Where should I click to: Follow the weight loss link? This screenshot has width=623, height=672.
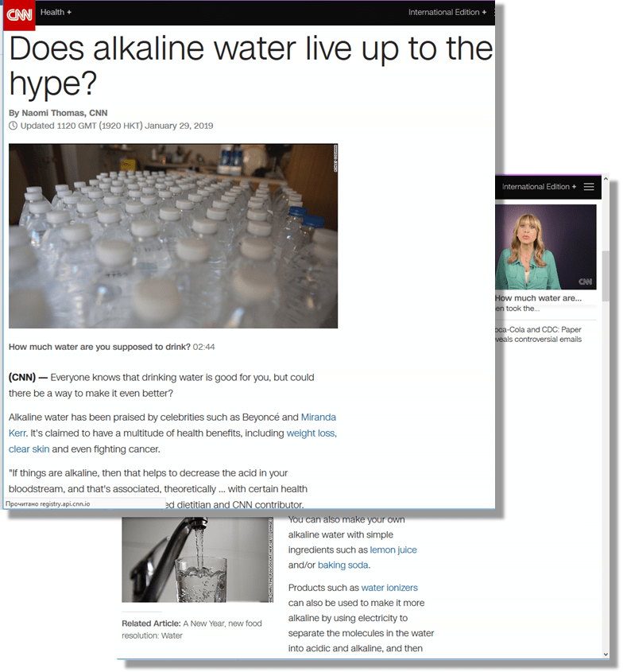311,433
